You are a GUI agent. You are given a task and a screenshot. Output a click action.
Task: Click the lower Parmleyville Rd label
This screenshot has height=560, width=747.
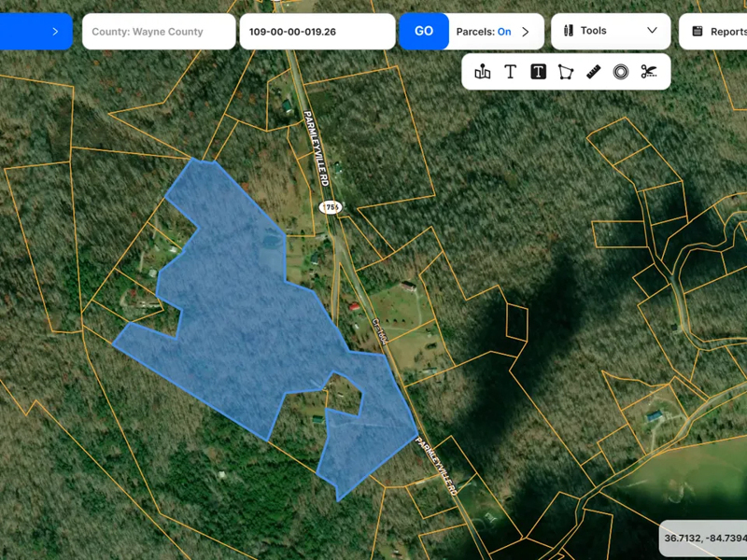pyautogui.click(x=436, y=466)
